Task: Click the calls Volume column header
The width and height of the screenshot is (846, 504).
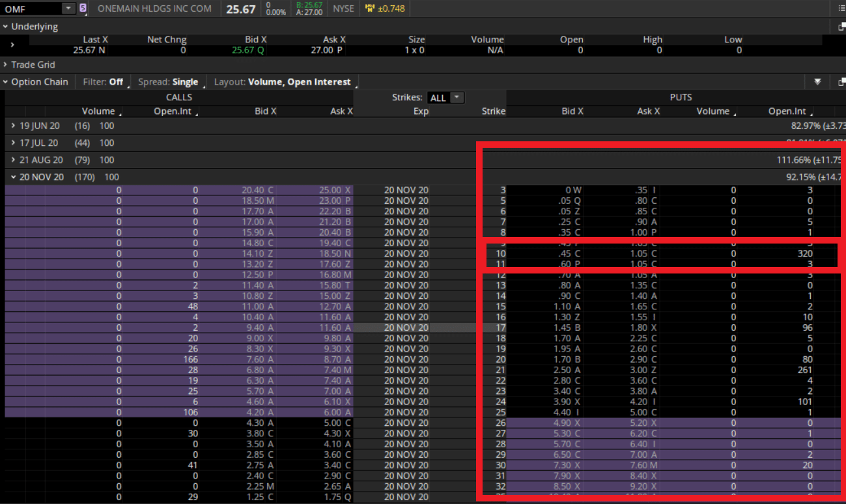Action: [x=98, y=111]
